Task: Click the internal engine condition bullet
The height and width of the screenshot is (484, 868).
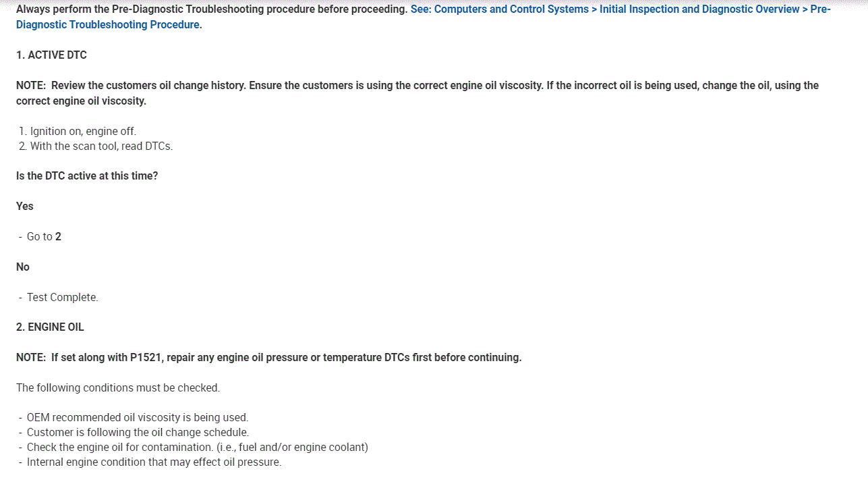Action: 154,462
